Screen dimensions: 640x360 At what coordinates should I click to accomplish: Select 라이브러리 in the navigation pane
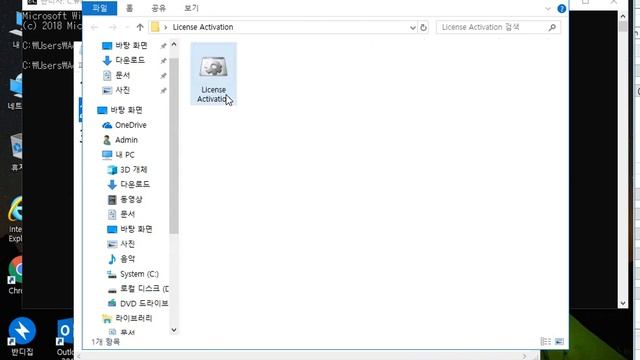[133, 318]
